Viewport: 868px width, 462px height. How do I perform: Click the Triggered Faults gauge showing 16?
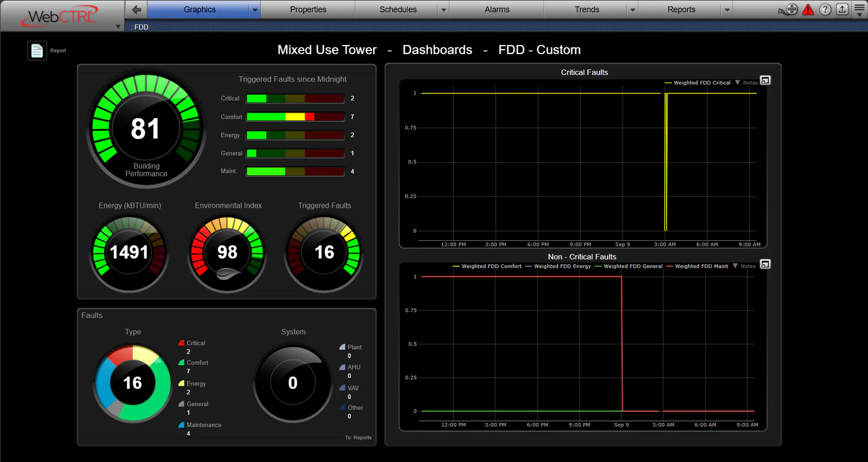(x=324, y=252)
